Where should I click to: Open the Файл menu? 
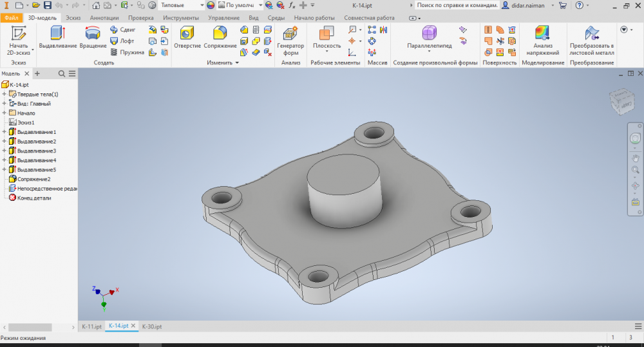tap(11, 18)
